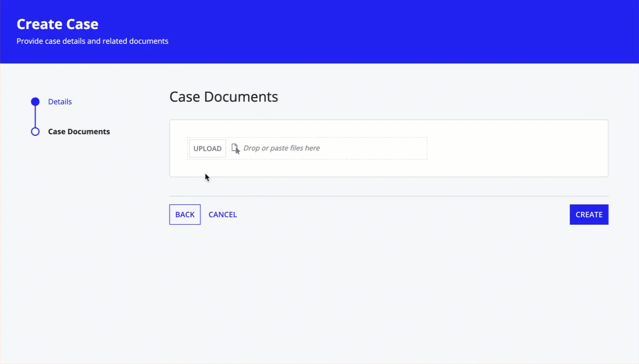Click the blue header banner subtitle text

coord(92,41)
